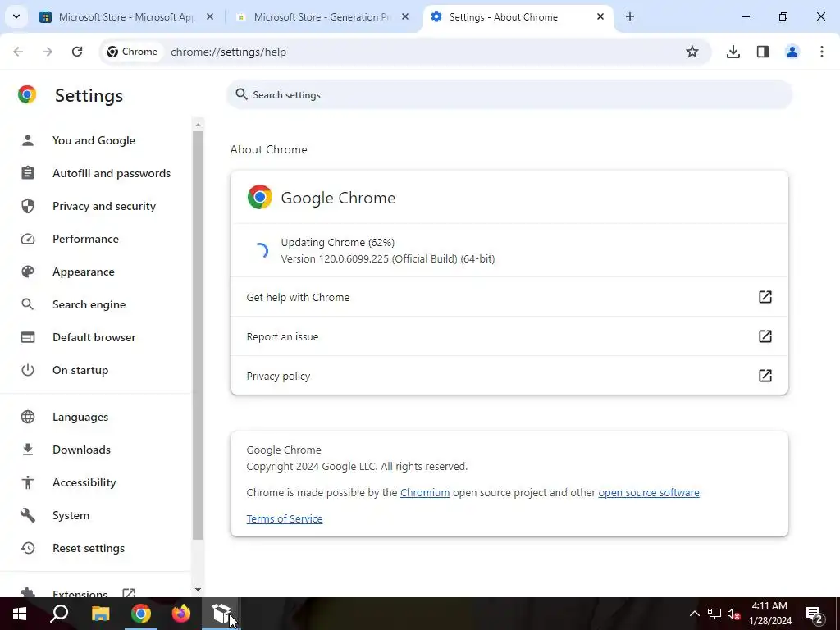Open the Chromium project link
Image resolution: width=840 pixels, height=630 pixels.
(x=425, y=492)
